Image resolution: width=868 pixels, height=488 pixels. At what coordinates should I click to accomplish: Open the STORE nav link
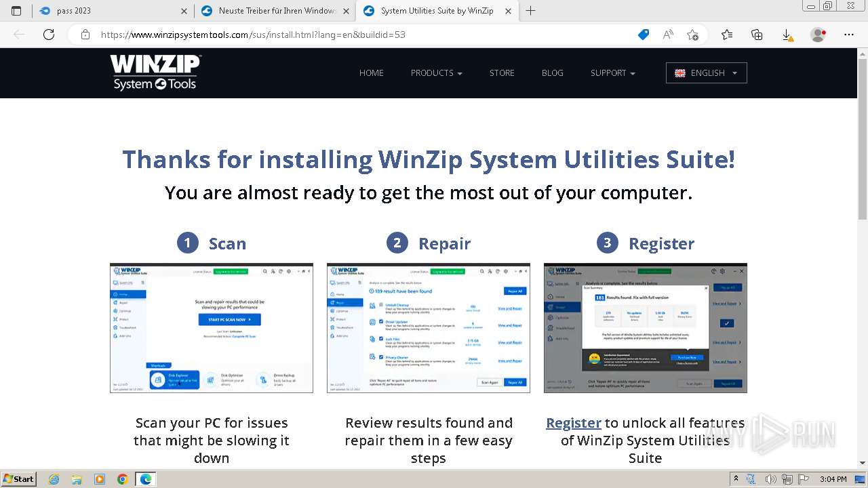click(x=502, y=73)
